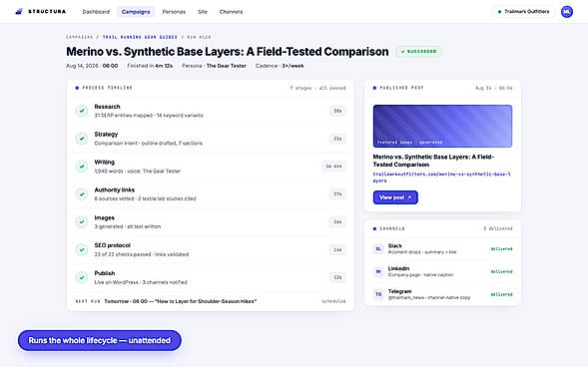
Task: Open the generated featured image thumbnail
Action: coord(442,127)
